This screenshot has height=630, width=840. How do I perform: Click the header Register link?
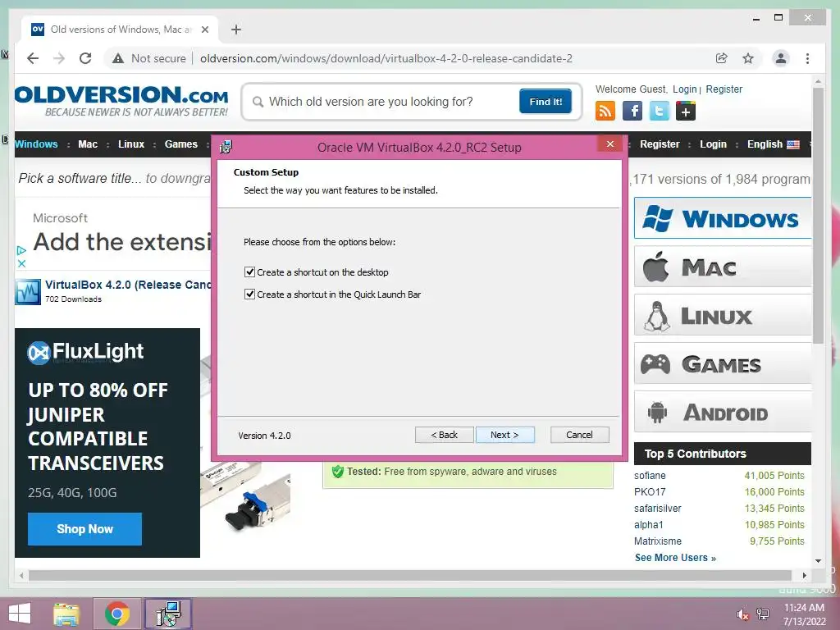[724, 89]
